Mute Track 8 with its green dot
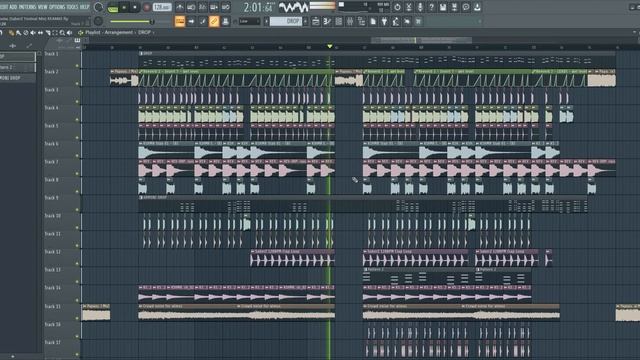The width and height of the screenshot is (640, 360). coord(77,191)
